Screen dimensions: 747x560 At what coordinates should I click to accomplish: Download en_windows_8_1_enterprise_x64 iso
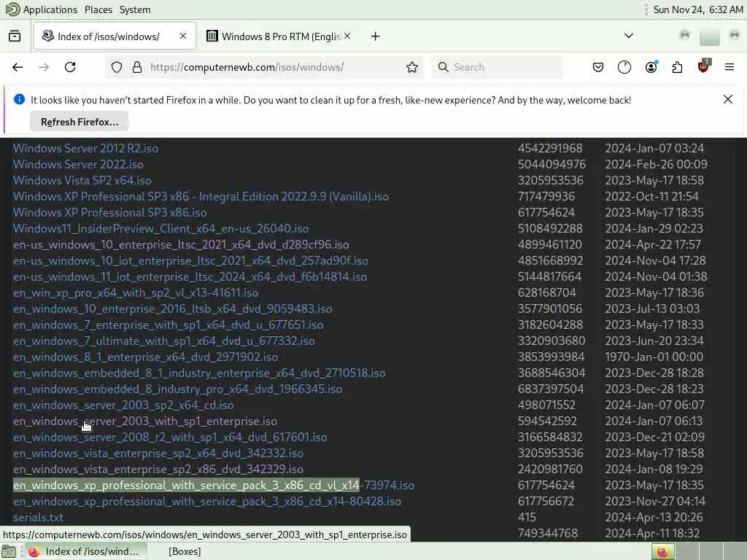coord(145,357)
